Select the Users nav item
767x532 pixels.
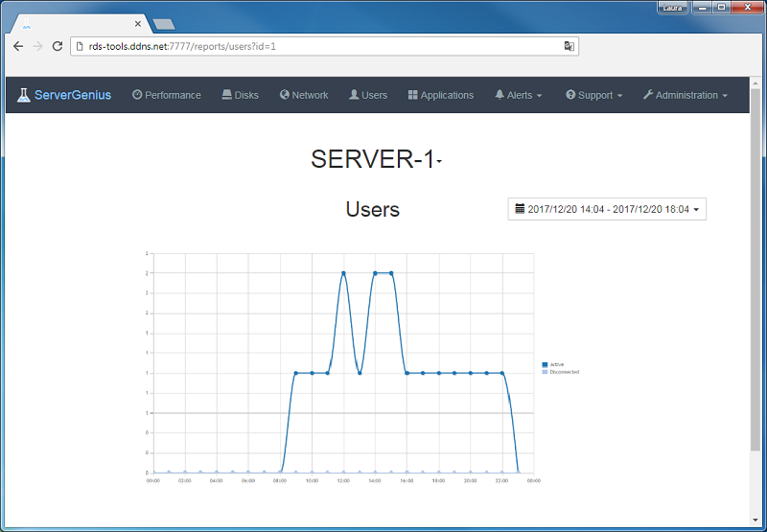[x=368, y=95]
